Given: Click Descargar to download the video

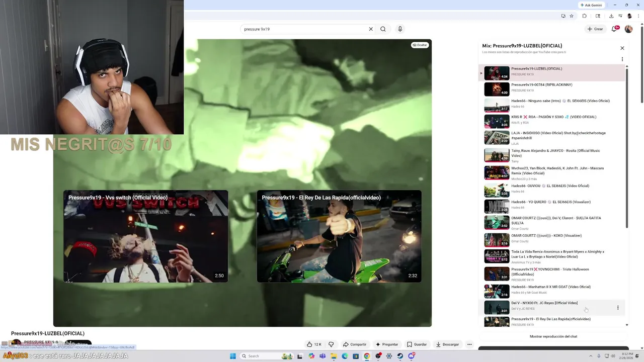Looking at the screenshot, I should click(447, 344).
